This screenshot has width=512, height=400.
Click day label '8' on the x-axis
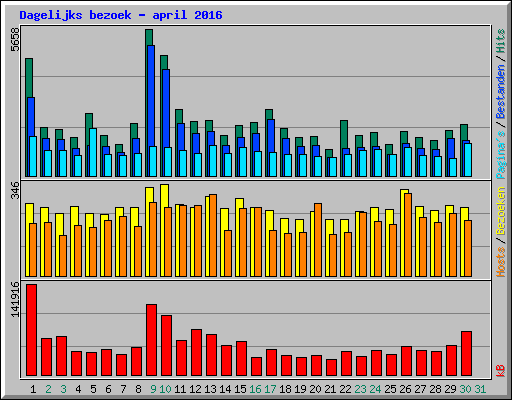(138, 389)
